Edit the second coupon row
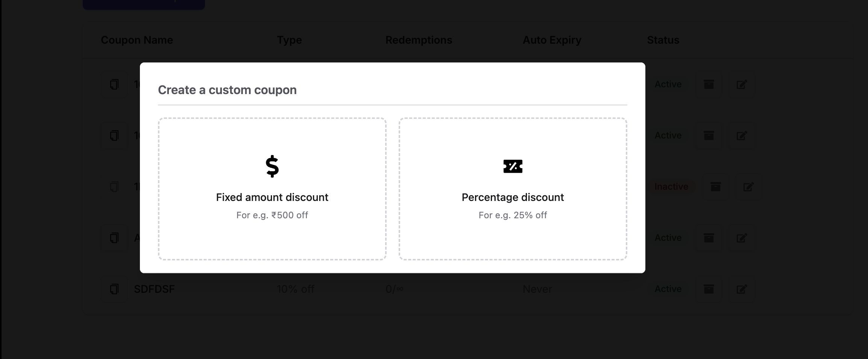This screenshot has height=359, width=868. click(x=742, y=135)
